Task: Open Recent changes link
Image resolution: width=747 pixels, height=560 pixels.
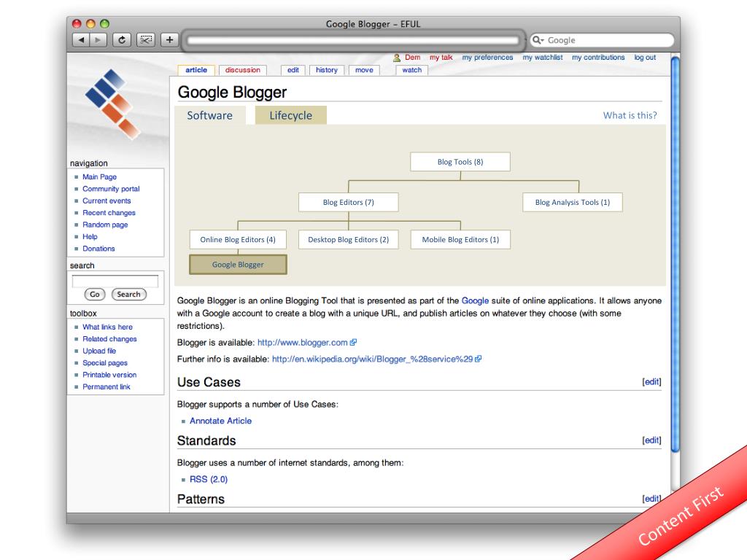Action: [x=109, y=212]
